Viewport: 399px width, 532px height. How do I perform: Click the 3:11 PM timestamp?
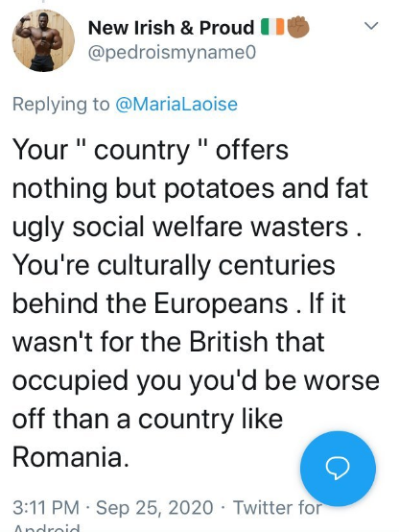pos(46,508)
